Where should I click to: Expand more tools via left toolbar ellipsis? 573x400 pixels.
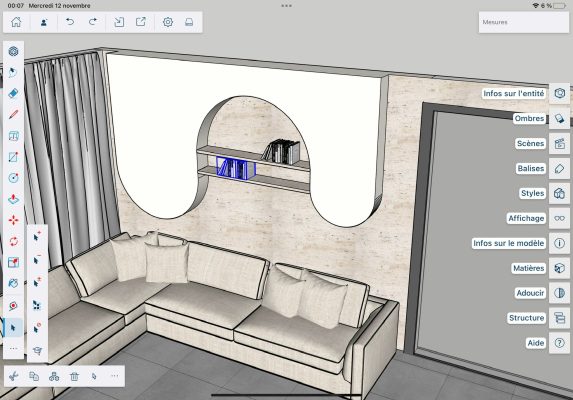point(14,348)
